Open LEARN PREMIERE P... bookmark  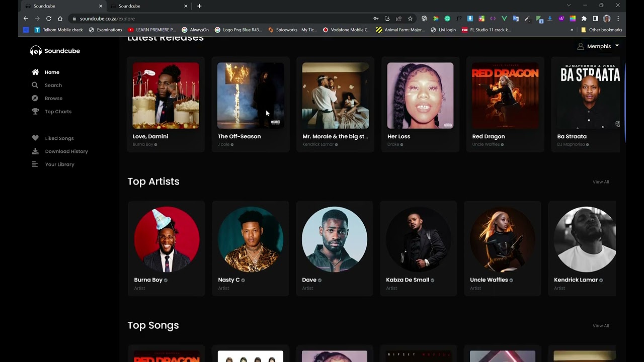[152, 30]
